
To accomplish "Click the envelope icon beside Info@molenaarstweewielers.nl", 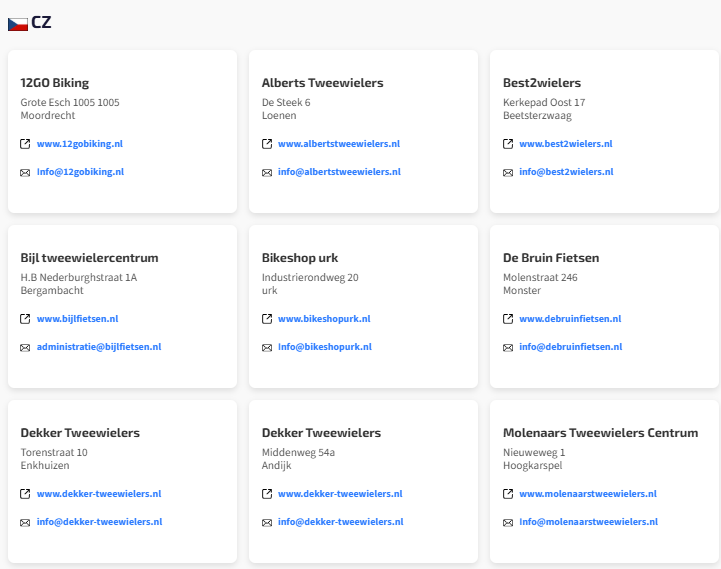I will (x=508, y=523).
